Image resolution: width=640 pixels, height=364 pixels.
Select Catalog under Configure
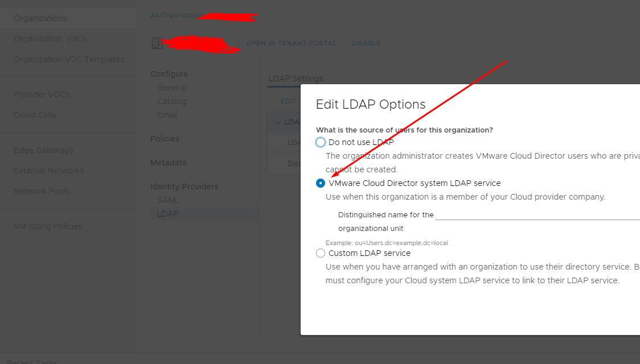click(172, 101)
